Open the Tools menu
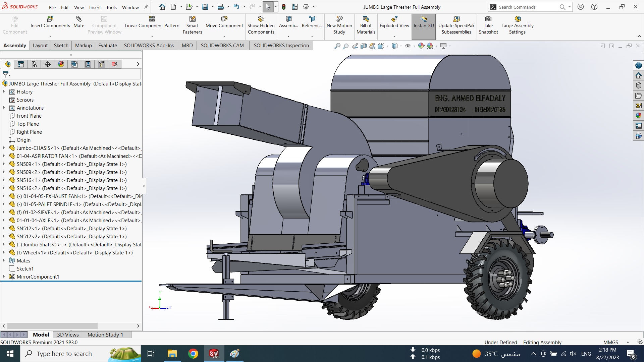The height and width of the screenshot is (362, 644). coord(111,7)
